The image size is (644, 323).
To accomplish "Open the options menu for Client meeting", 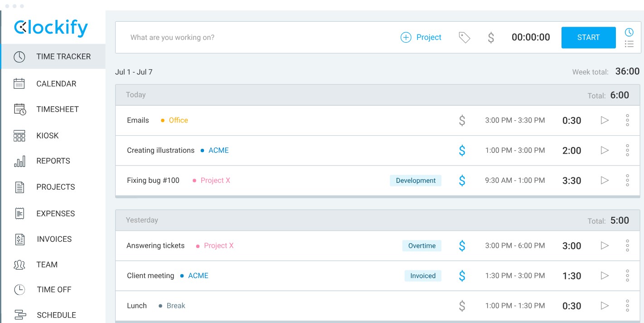I will click(627, 275).
